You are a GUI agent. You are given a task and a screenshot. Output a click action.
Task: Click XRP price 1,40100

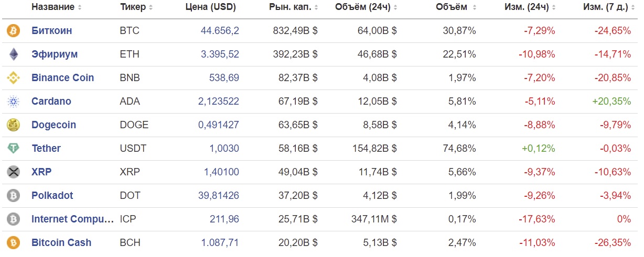point(222,172)
